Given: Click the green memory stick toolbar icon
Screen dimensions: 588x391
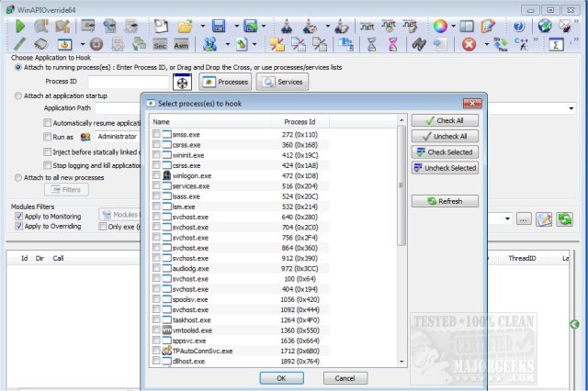Looking at the screenshot, I should click(19, 44).
